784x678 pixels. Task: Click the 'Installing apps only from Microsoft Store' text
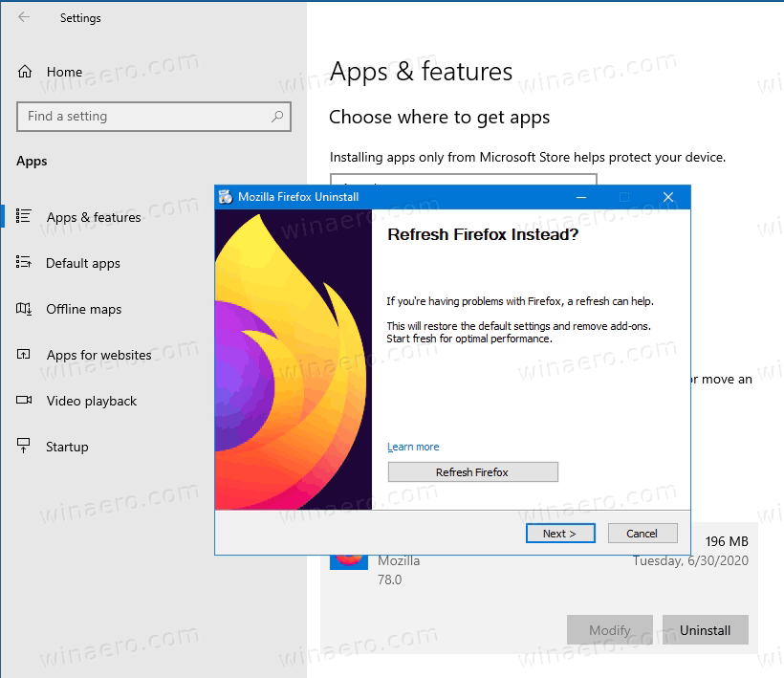(x=528, y=158)
